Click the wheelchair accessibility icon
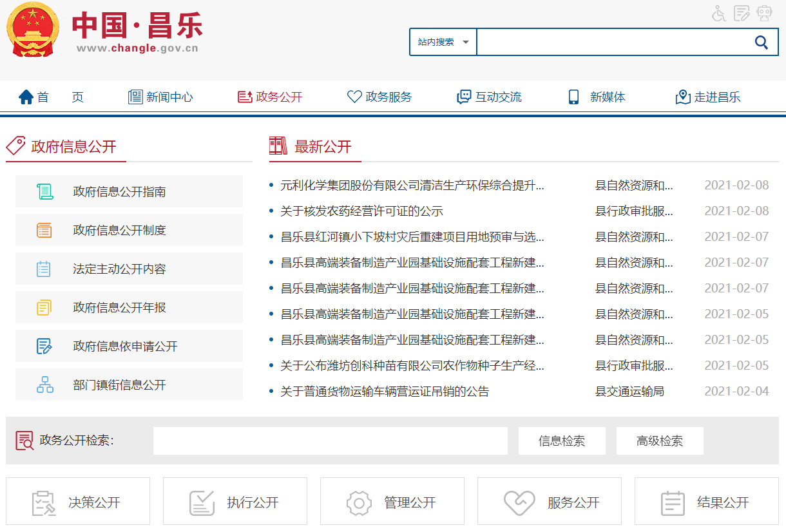Image resolution: width=786 pixels, height=532 pixels. coord(719,14)
